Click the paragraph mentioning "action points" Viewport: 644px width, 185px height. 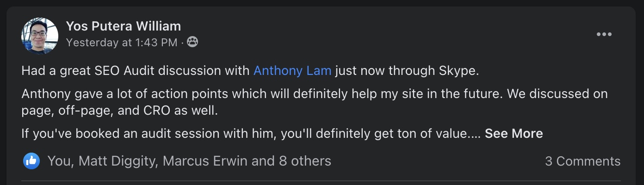pos(185,94)
